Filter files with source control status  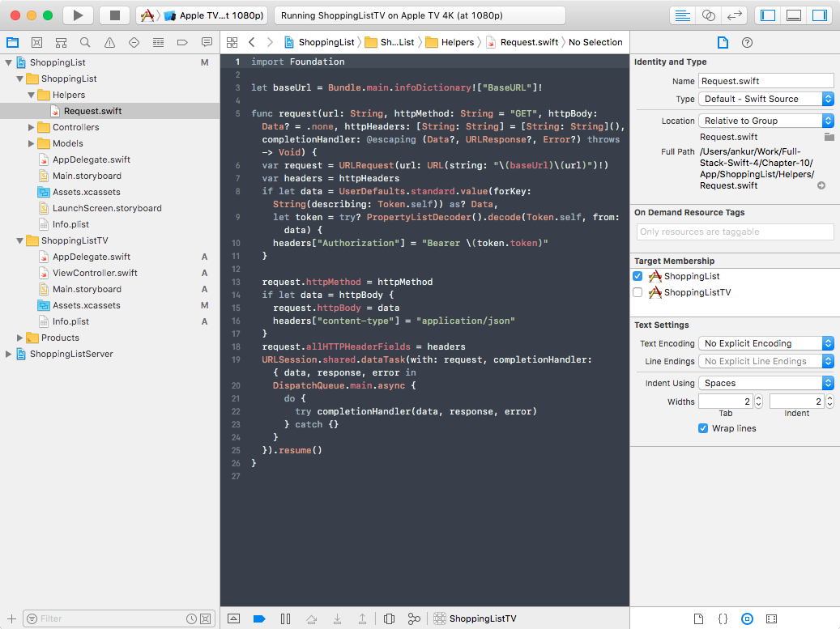click(x=205, y=618)
